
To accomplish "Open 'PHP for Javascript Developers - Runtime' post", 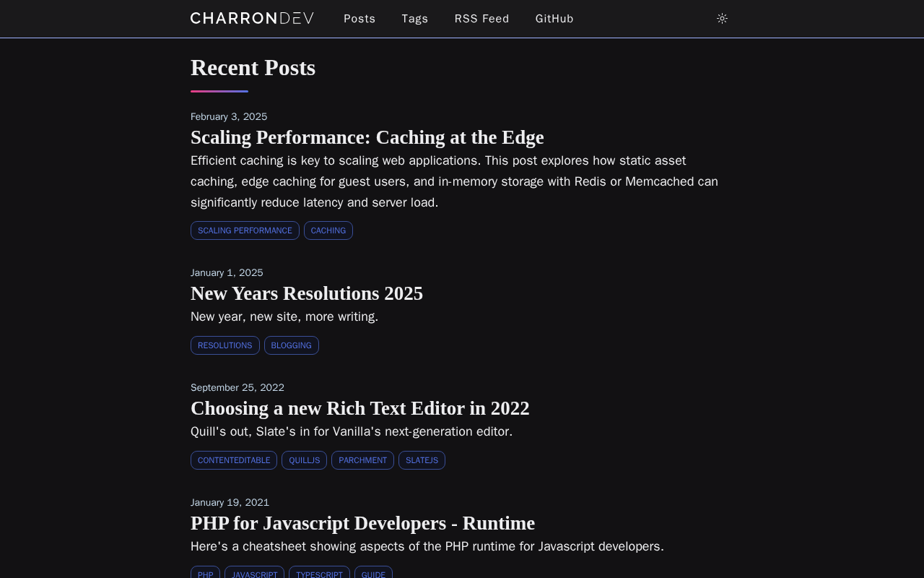I will pyautogui.click(x=362, y=523).
